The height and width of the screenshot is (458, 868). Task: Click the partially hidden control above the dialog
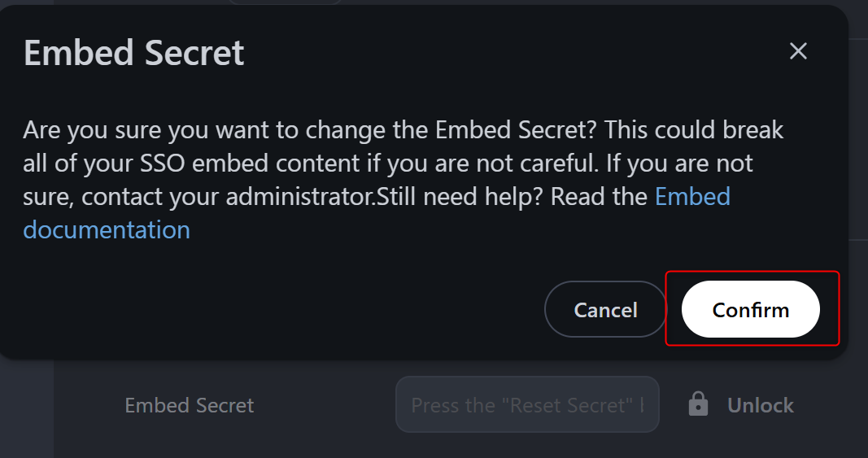click(x=285, y=2)
